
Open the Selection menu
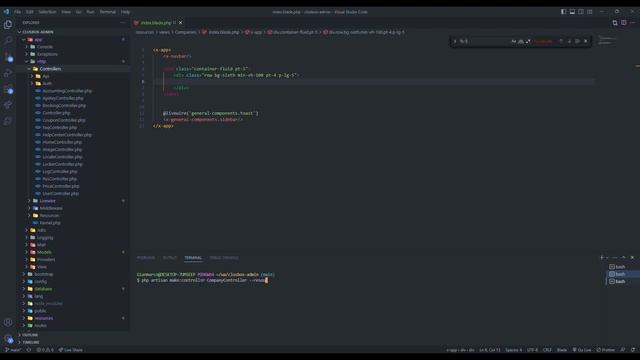[x=47, y=12]
